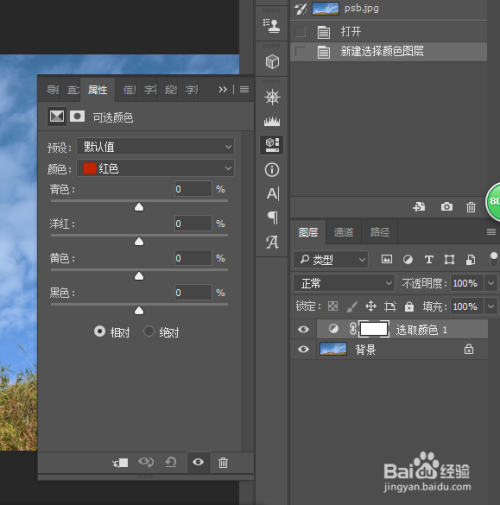Open the Properties panel icon in dock
The image size is (500, 505).
pos(272,145)
